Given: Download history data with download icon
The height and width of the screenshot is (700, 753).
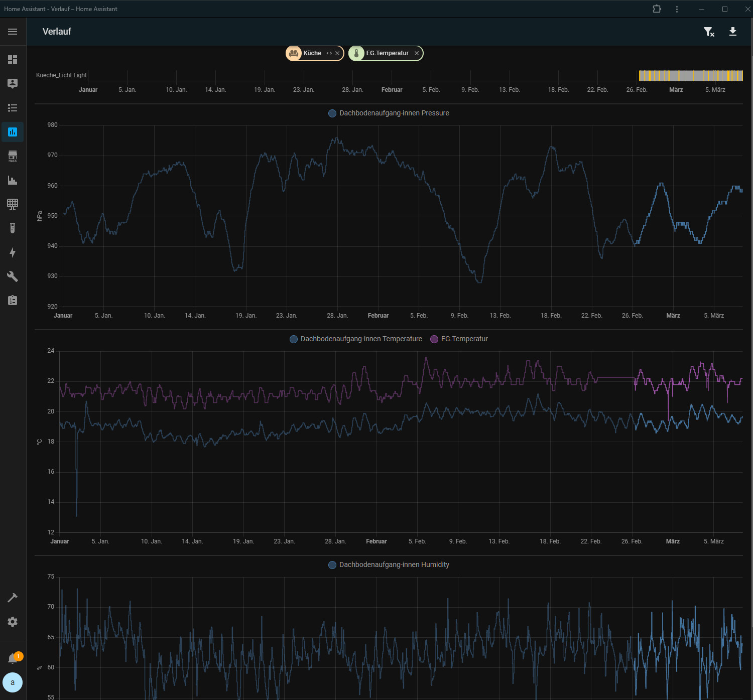Looking at the screenshot, I should (733, 32).
